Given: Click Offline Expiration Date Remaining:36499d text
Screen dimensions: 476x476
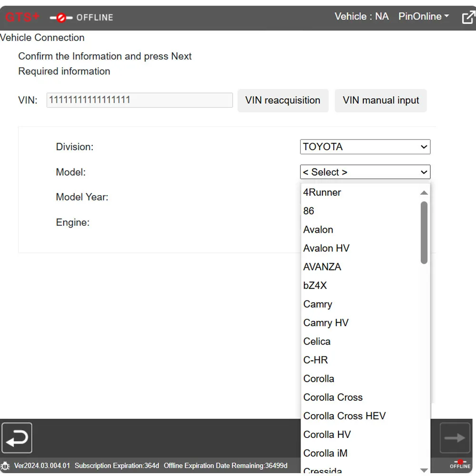Looking at the screenshot, I should [x=226, y=466].
